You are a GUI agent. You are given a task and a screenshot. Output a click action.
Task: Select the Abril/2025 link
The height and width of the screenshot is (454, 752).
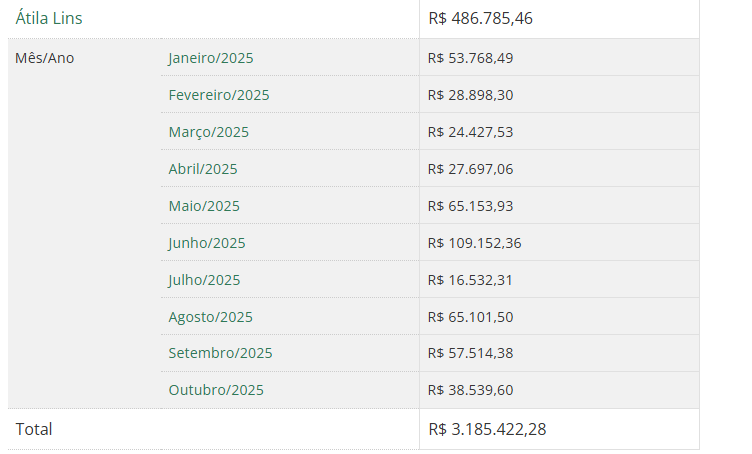coord(202,169)
